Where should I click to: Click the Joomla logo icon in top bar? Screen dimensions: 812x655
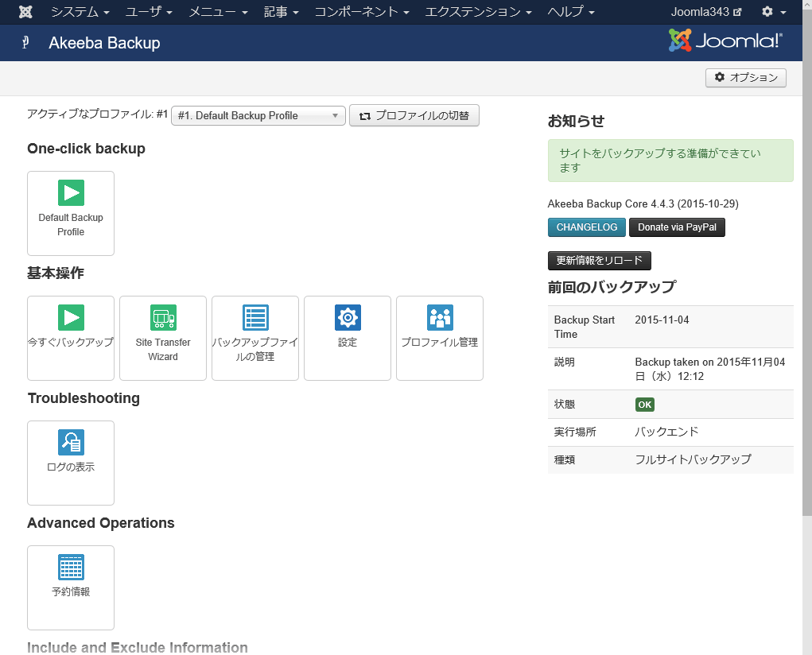(x=25, y=11)
